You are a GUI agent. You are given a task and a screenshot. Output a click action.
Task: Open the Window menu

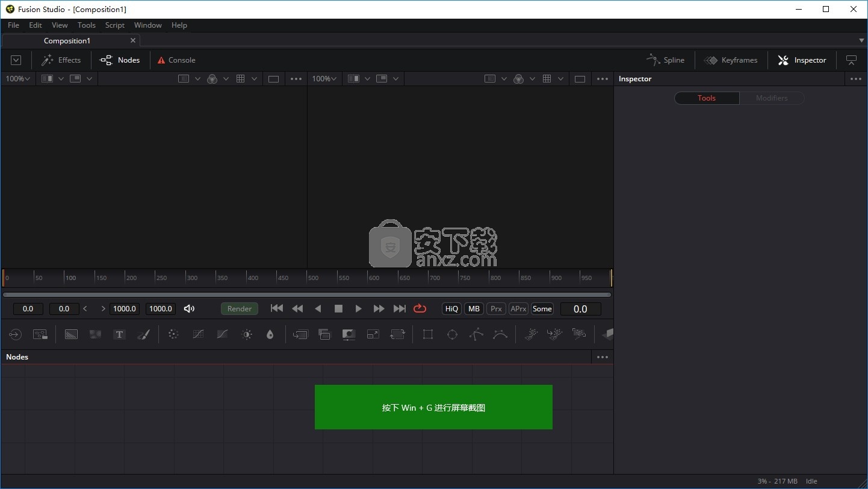pyautogui.click(x=148, y=25)
